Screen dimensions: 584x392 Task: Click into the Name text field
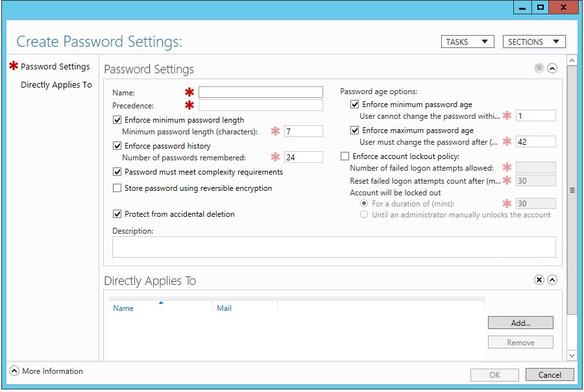point(260,92)
